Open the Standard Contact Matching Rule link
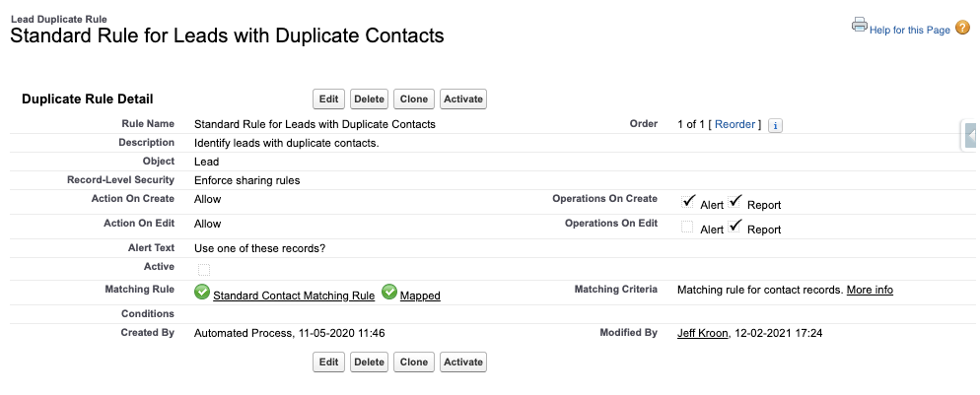The image size is (980, 395). pyautogui.click(x=294, y=296)
